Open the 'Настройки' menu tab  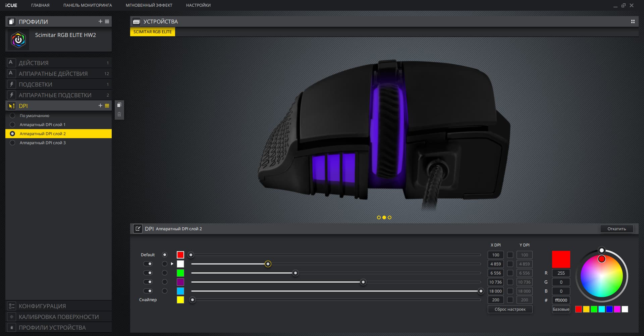click(x=198, y=5)
